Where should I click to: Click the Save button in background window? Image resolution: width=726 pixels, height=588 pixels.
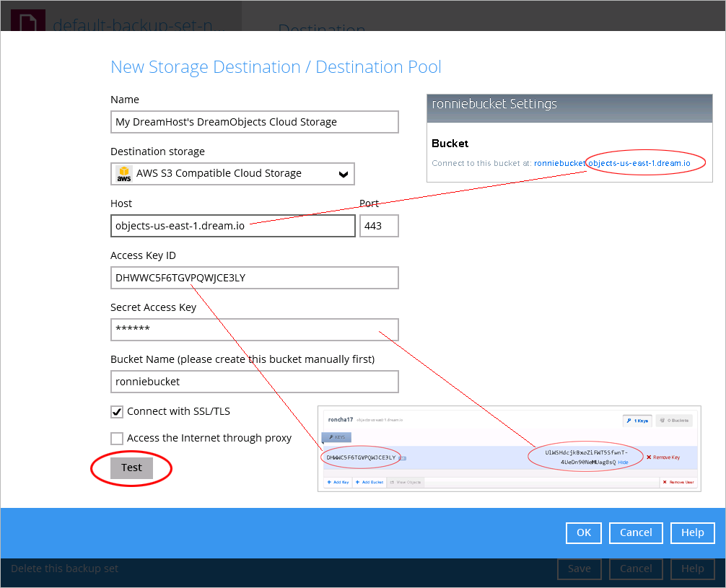coord(580,569)
